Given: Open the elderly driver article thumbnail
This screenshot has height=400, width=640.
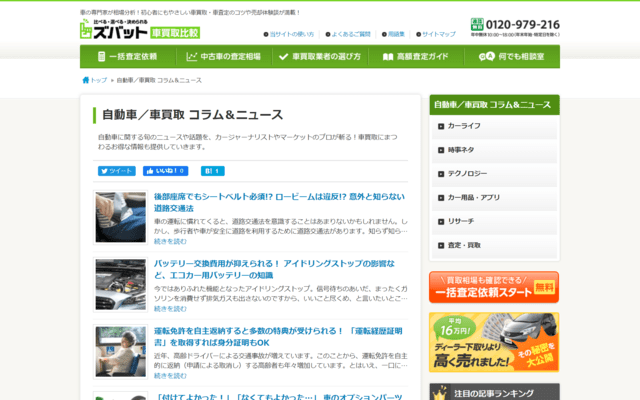Looking at the screenshot, I should click(120, 351).
